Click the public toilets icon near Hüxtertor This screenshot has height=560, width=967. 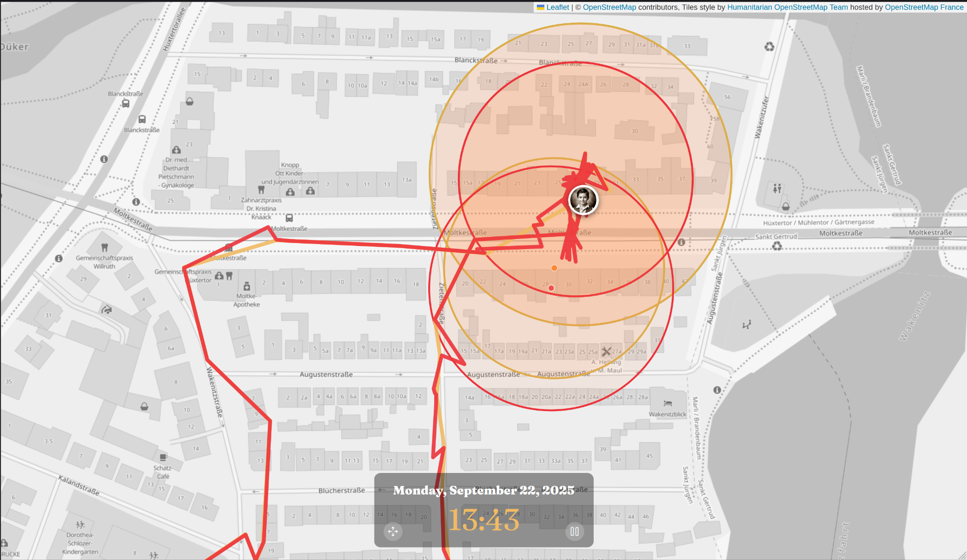(777, 188)
